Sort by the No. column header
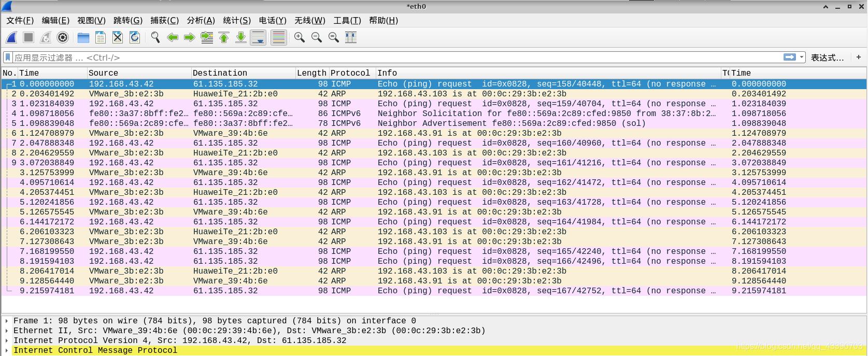The height and width of the screenshot is (356, 868). point(9,73)
